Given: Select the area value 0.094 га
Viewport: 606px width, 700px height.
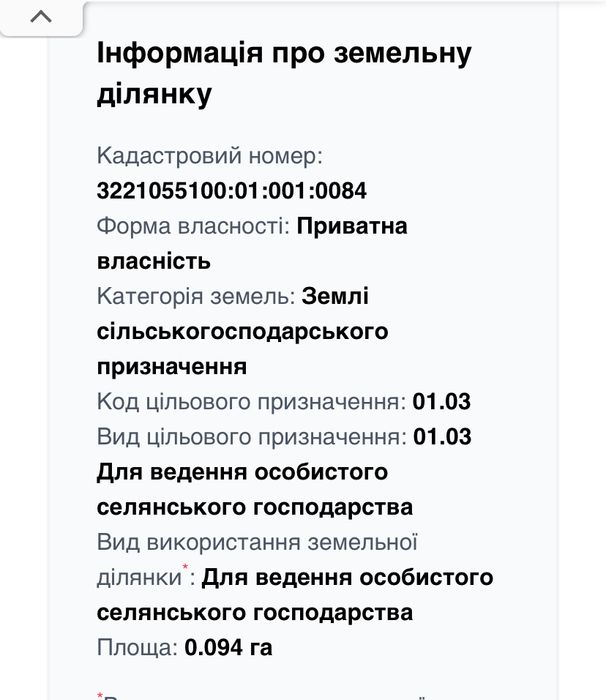Looking at the screenshot, I should click(228, 648).
